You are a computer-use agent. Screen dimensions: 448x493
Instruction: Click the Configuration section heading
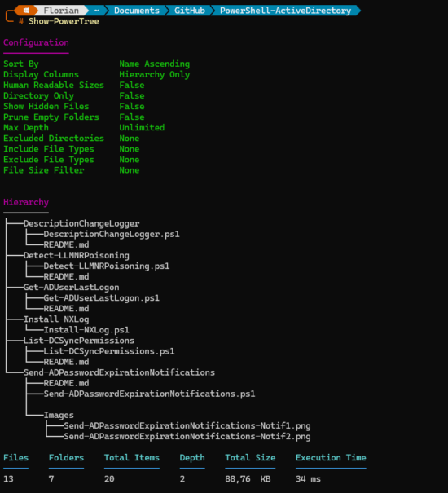tap(36, 42)
